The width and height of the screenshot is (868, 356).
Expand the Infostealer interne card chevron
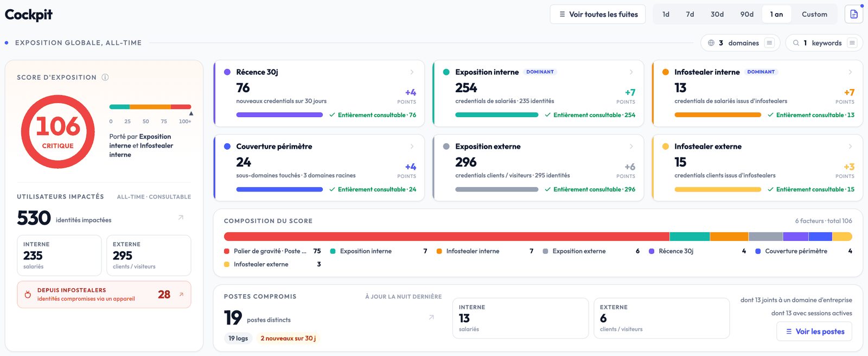tap(850, 72)
